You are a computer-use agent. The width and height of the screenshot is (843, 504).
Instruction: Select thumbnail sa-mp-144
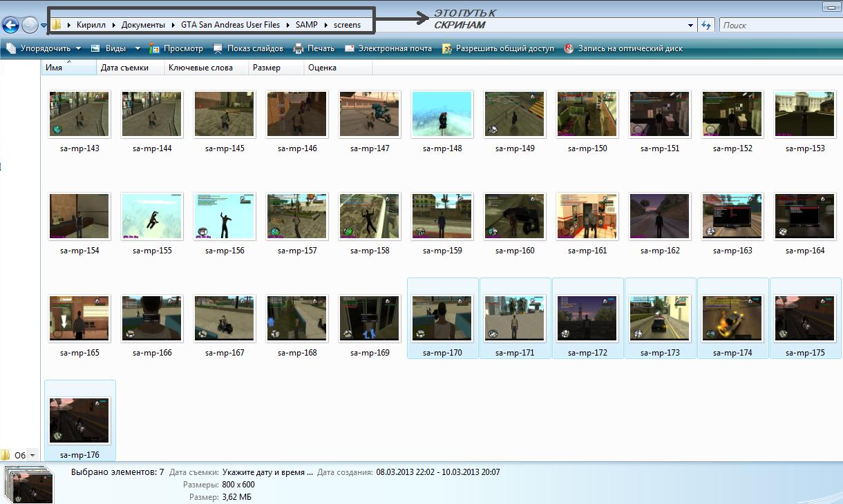[x=152, y=114]
